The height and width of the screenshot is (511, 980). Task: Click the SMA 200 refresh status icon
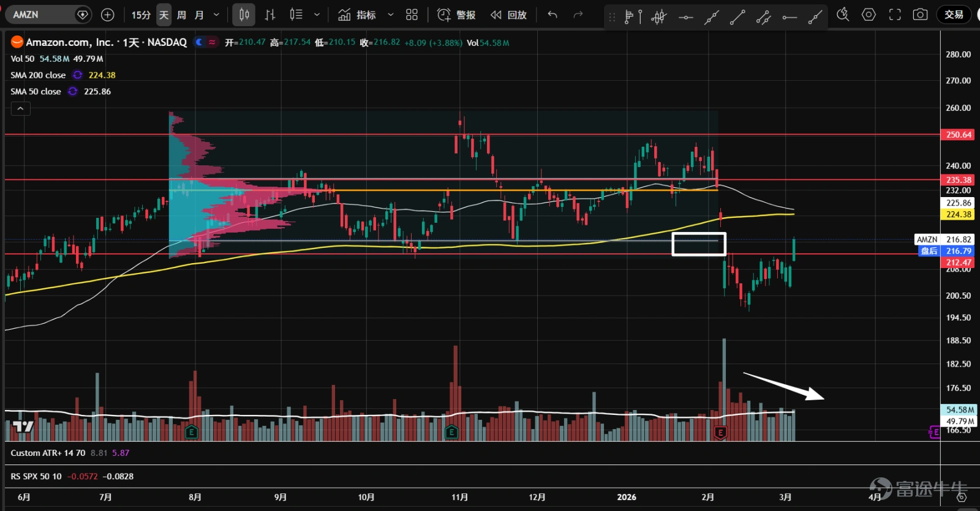(78, 75)
